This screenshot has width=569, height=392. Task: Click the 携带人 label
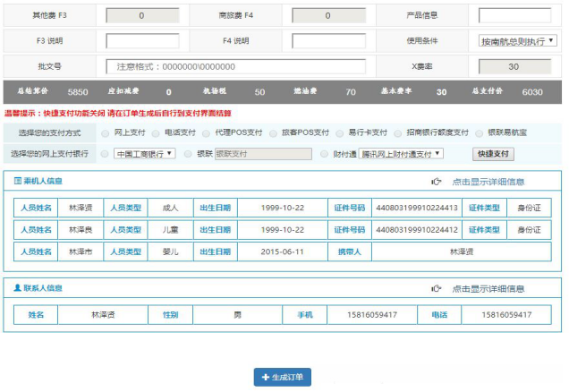(x=350, y=251)
